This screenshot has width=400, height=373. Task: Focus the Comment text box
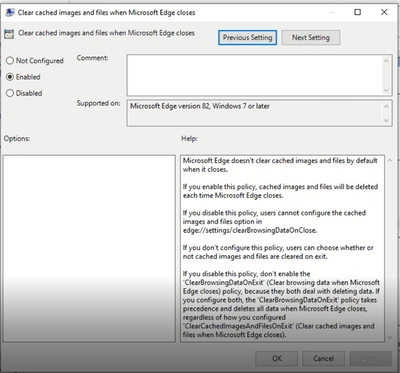[x=254, y=75]
